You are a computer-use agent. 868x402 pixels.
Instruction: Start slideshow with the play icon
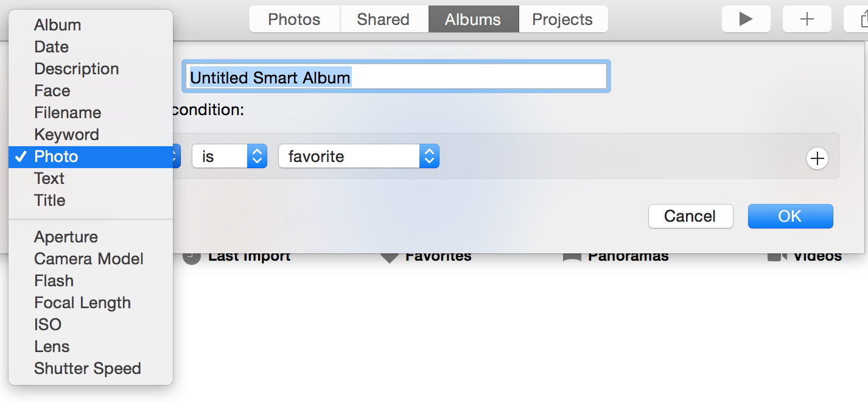(x=746, y=19)
